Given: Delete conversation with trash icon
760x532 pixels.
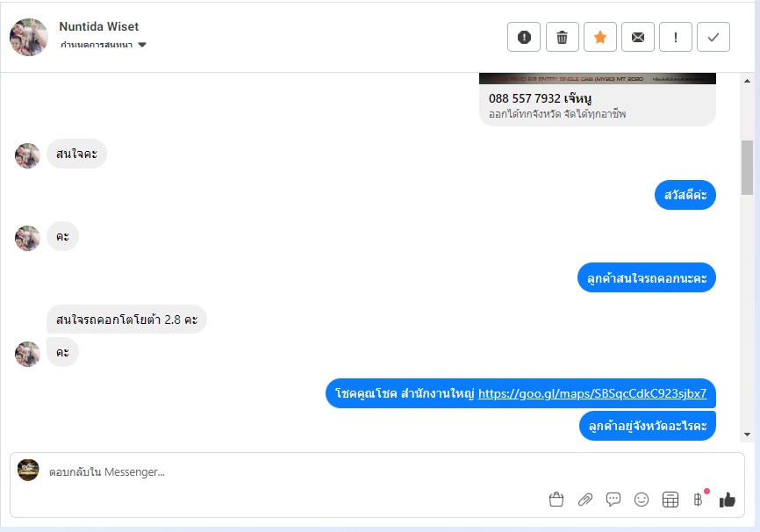Looking at the screenshot, I should [x=563, y=37].
